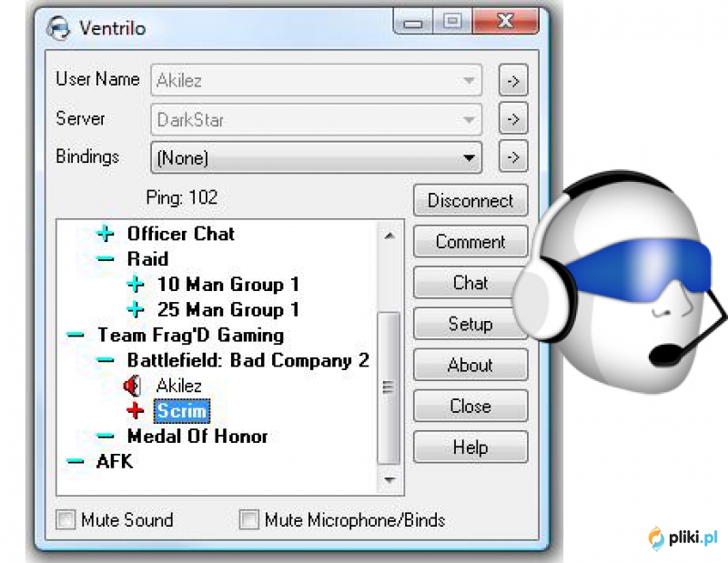The image size is (728, 563).
Task: Click the About button
Action: pos(470,365)
